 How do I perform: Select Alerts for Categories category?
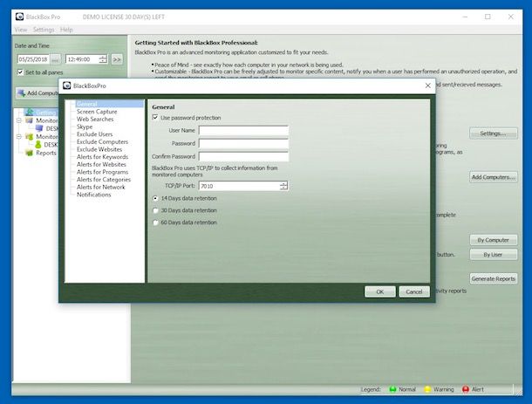click(104, 179)
